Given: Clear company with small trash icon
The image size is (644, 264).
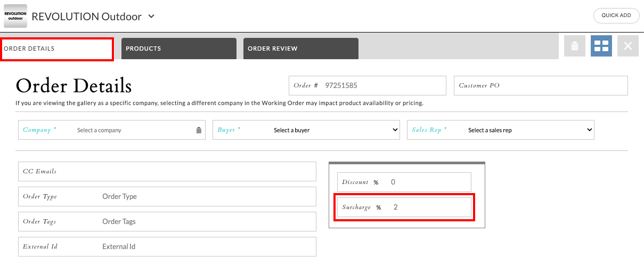Looking at the screenshot, I should [199, 130].
